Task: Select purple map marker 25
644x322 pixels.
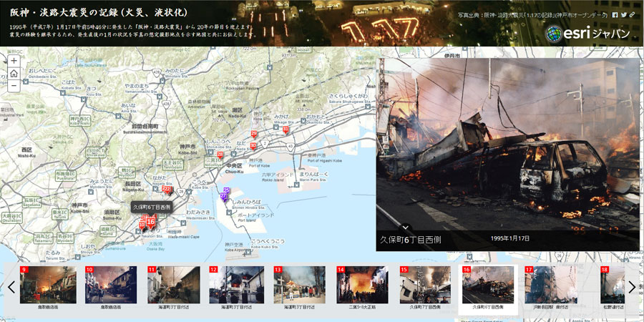Action: click(226, 191)
